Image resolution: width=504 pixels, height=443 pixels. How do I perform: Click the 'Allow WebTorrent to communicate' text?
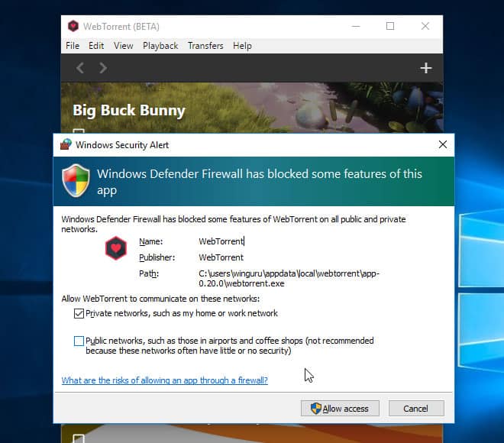click(x=160, y=299)
